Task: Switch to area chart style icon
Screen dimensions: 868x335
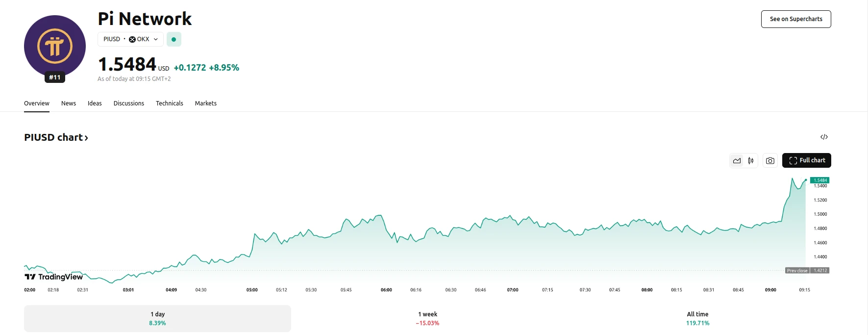Action: coord(737,160)
